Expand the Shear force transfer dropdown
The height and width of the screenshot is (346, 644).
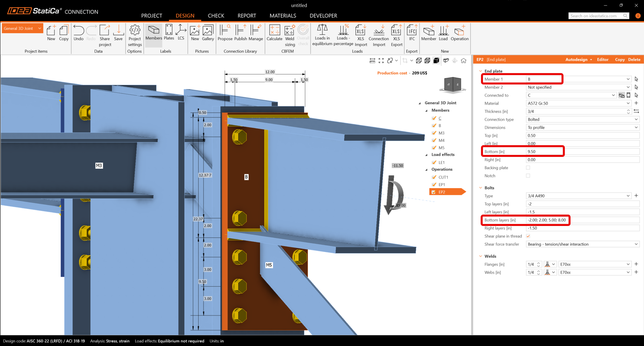tap(582, 244)
